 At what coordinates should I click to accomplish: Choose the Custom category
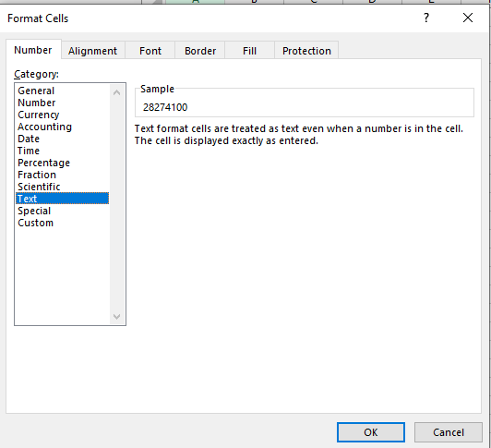pos(62,223)
